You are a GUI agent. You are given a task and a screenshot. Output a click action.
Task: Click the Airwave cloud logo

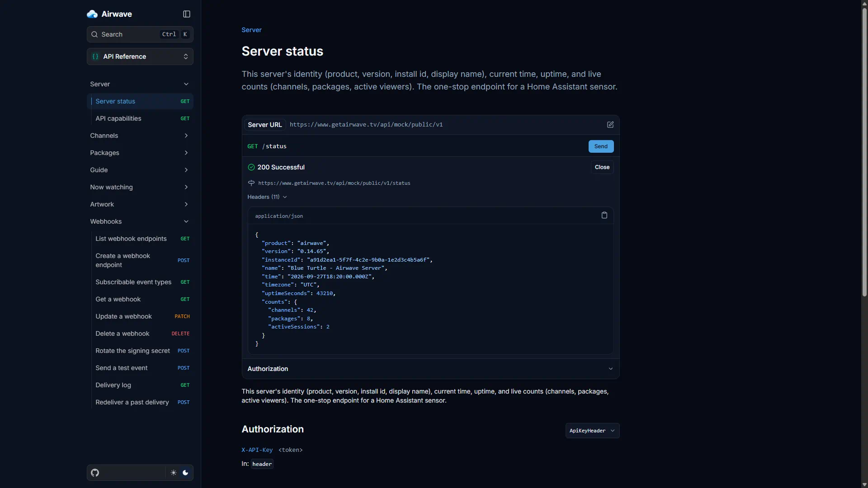click(92, 14)
